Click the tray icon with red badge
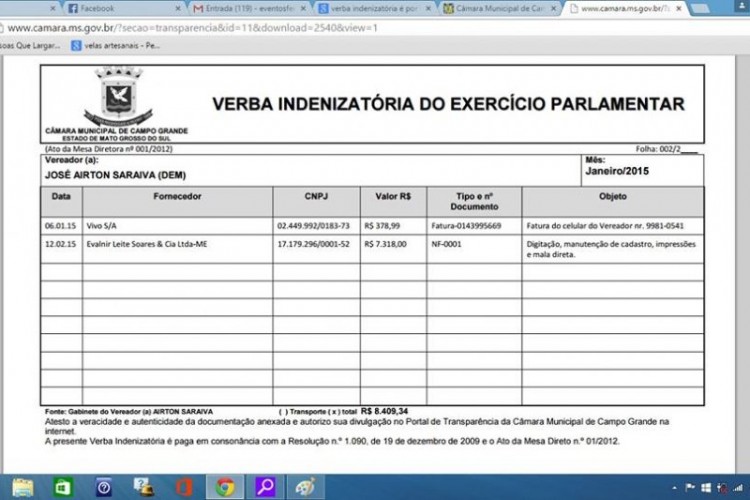The height and width of the screenshot is (500, 750). click(722, 488)
